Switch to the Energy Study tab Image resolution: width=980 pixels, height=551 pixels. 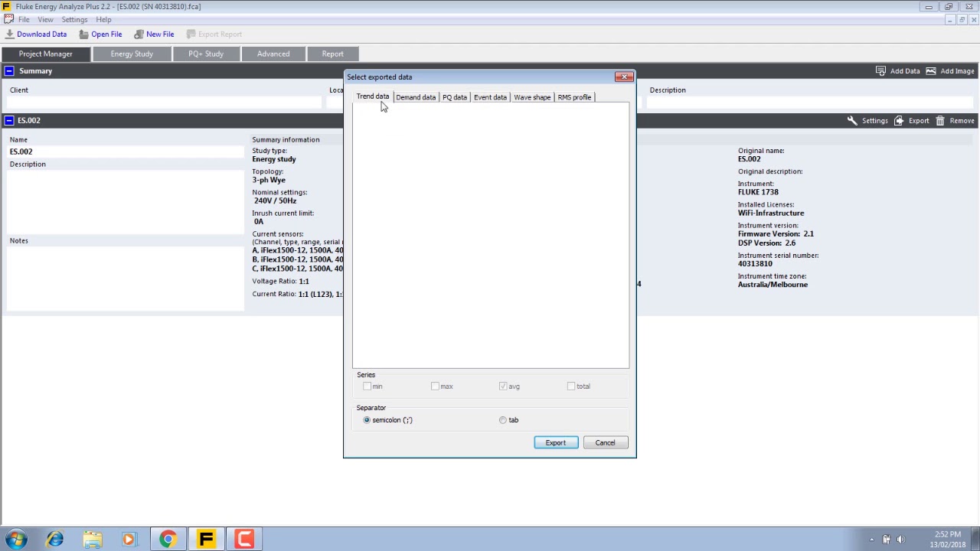pyautogui.click(x=132, y=54)
